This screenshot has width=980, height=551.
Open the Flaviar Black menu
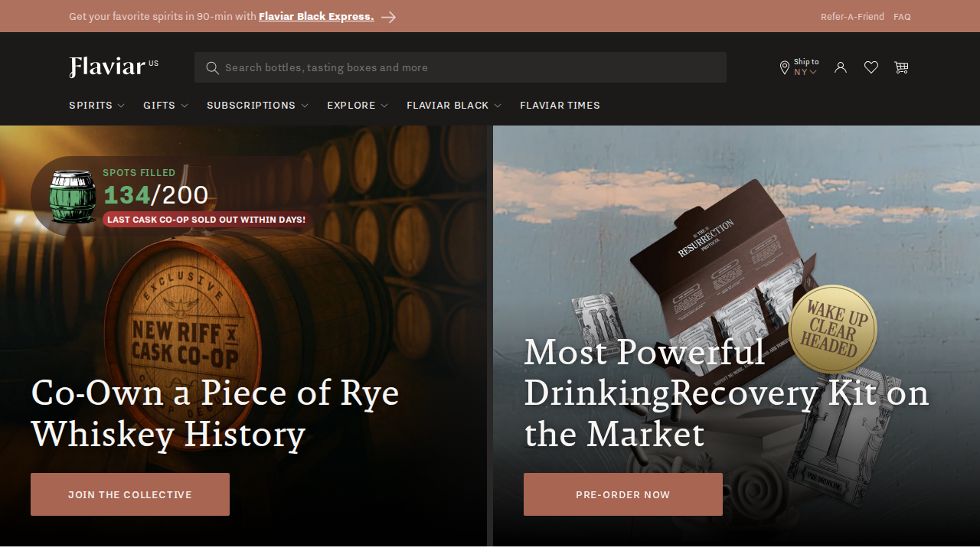(x=453, y=106)
